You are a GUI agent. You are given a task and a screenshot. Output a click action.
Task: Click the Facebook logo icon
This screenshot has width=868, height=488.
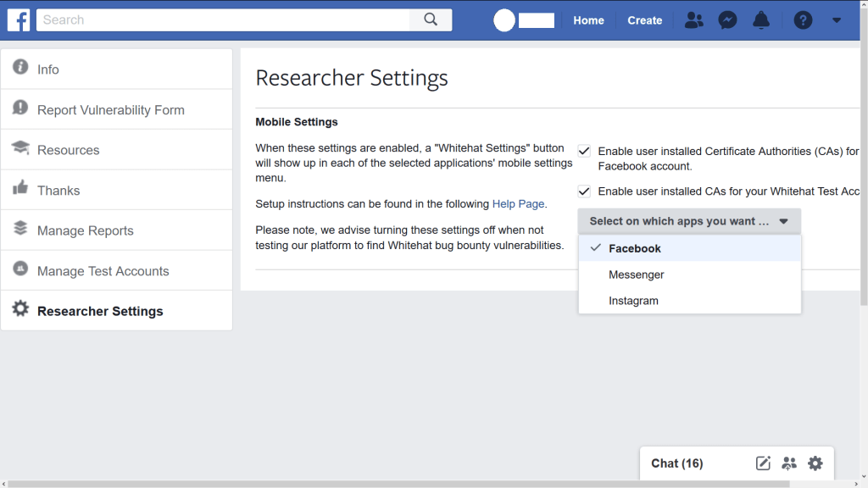(x=19, y=20)
